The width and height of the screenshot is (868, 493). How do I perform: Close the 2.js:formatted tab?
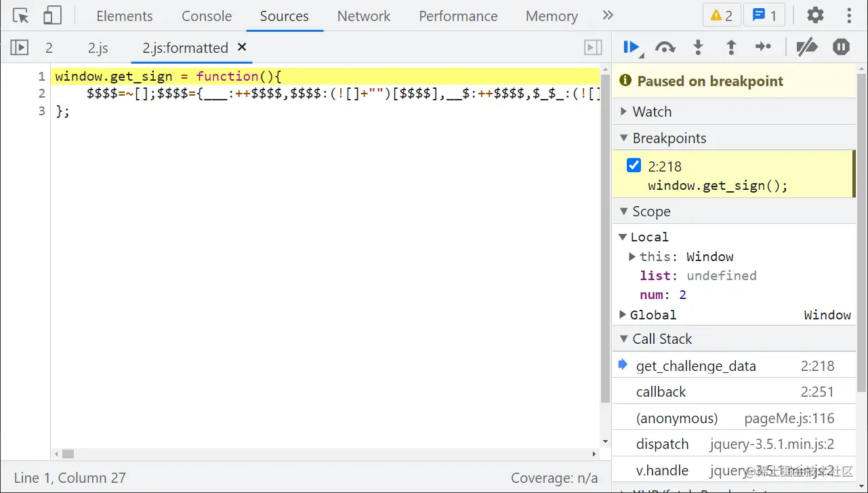click(x=242, y=47)
